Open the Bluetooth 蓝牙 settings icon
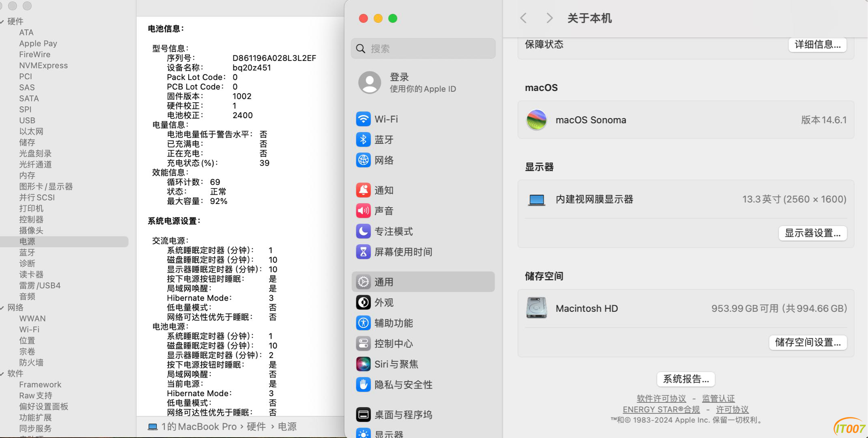 (x=363, y=140)
